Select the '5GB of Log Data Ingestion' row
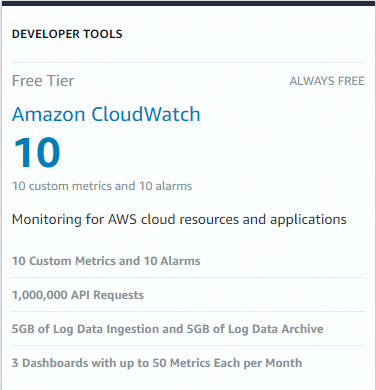The height and width of the screenshot is (390, 376). click(x=188, y=329)
